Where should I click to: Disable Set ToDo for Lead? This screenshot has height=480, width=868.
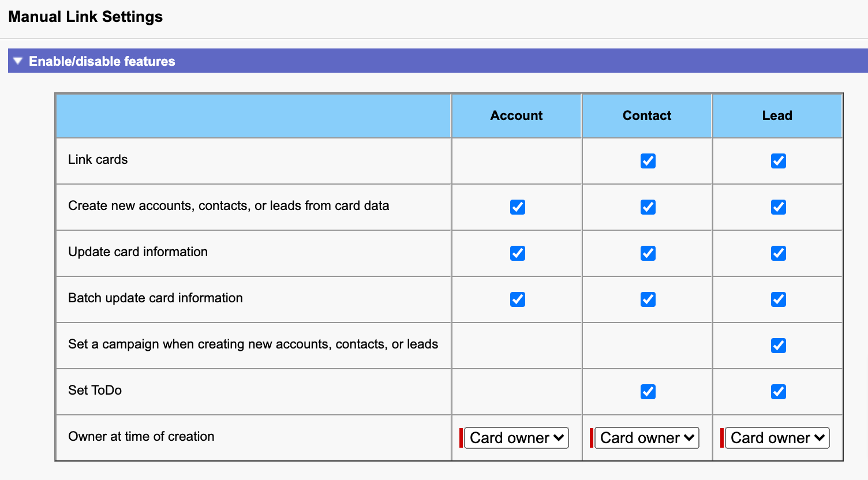pos(778,392)
